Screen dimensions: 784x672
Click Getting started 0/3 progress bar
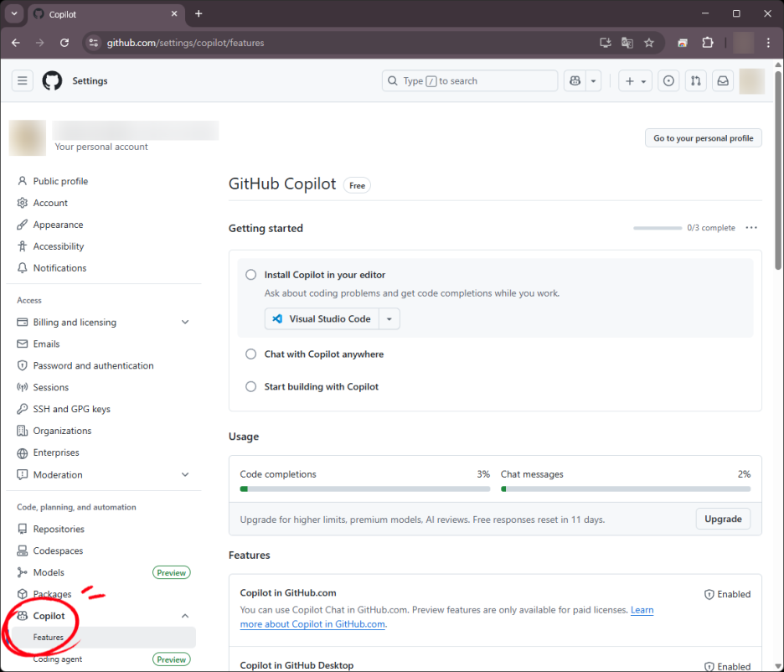pos(658,228)
